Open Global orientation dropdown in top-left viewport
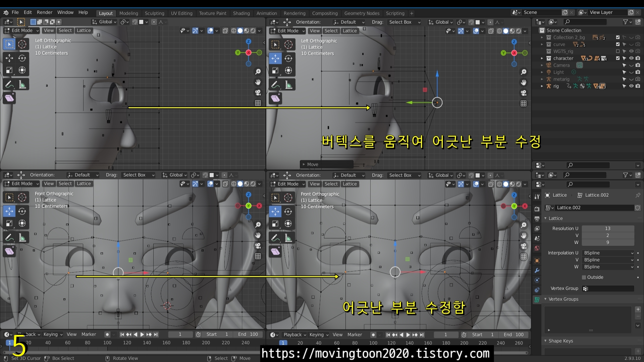 click(104, 22)
